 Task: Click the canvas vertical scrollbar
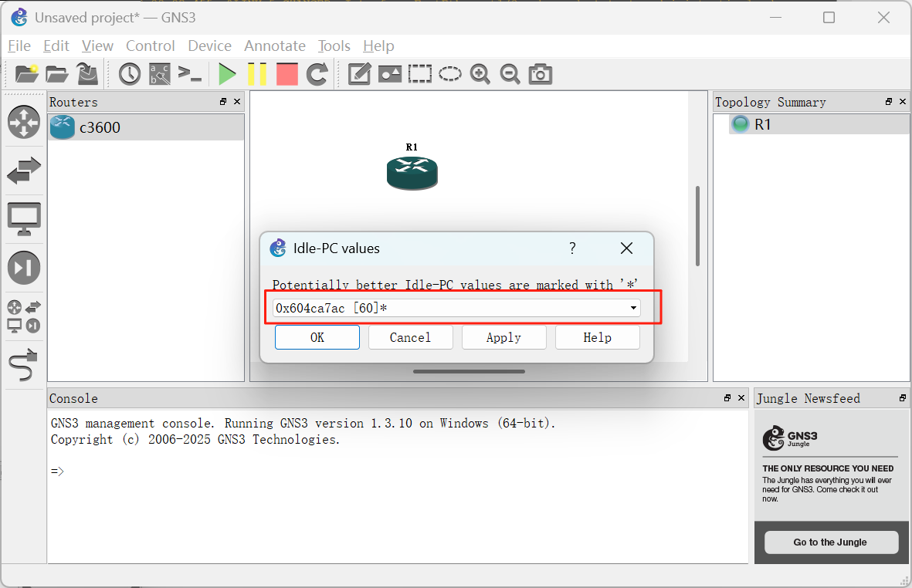tap(697, 226)
